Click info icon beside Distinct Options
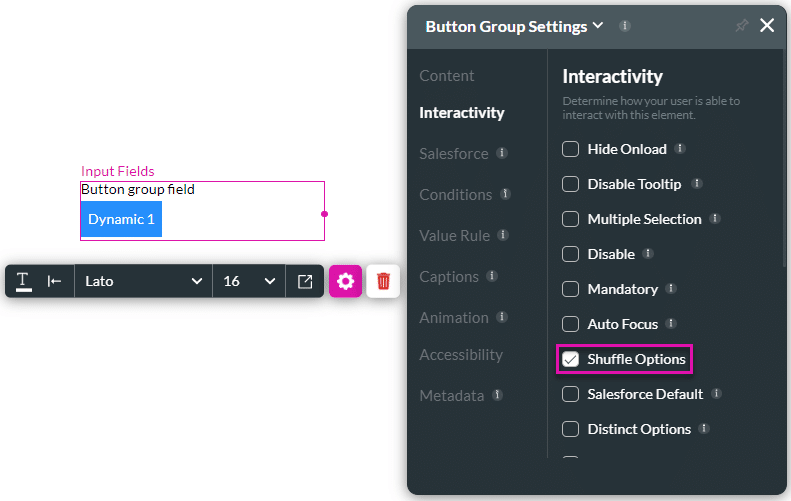The image size is (791, 501). (704, 428)
